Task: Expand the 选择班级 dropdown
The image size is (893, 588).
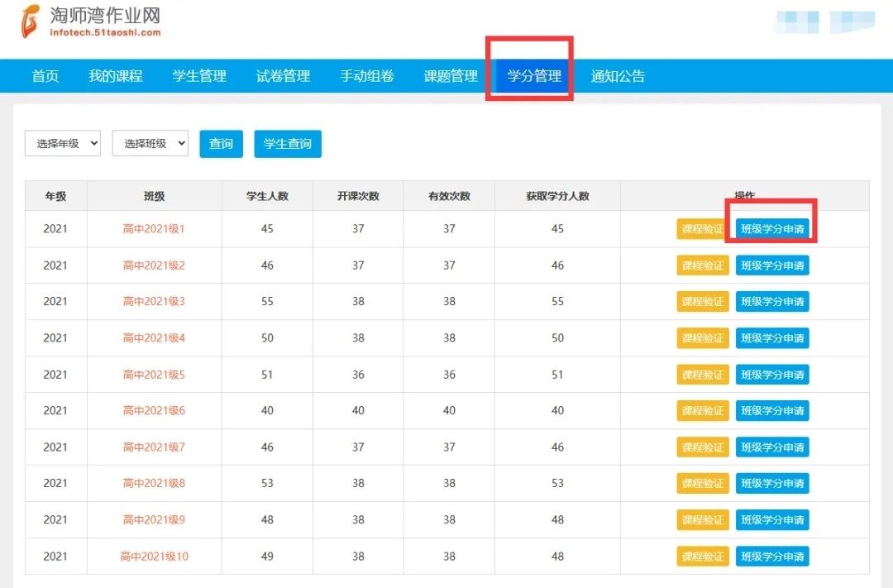Action: pyautogui.click(x=150, y=143)
